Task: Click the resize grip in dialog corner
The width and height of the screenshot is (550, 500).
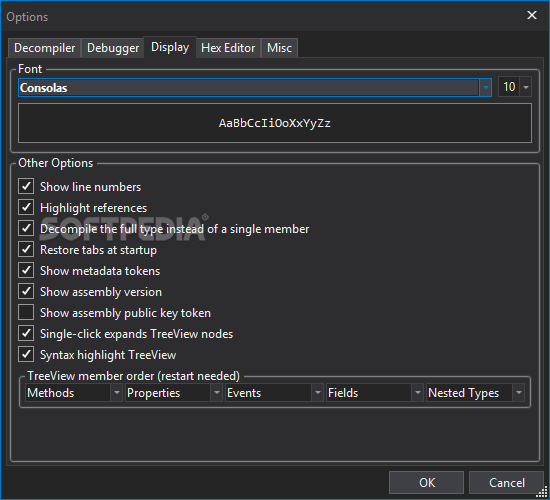Action: 542,493
